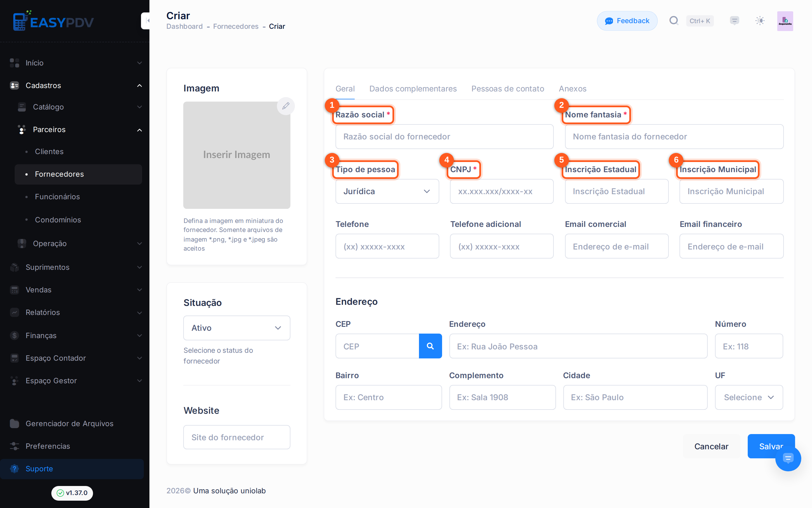Click the Operação sidebar icon
Screen dimensions: 812x508
pyautogui.click(x=22, y=243)
